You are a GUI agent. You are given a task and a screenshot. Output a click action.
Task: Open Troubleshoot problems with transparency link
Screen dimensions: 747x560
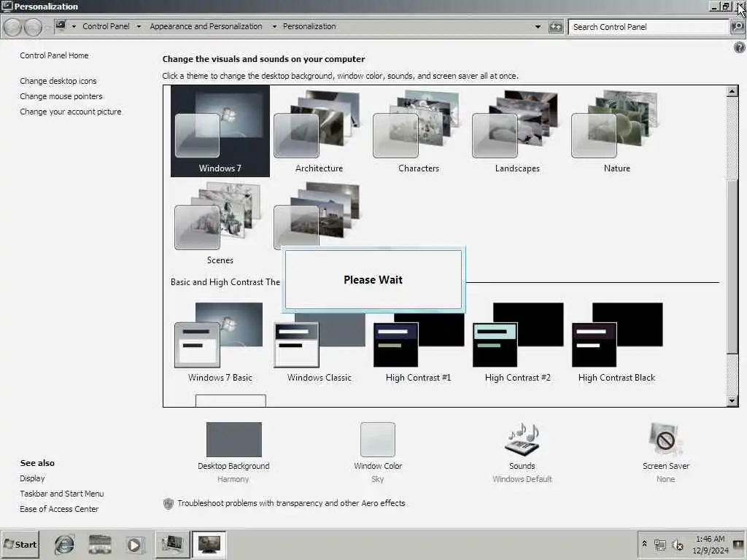coord(291,503)
